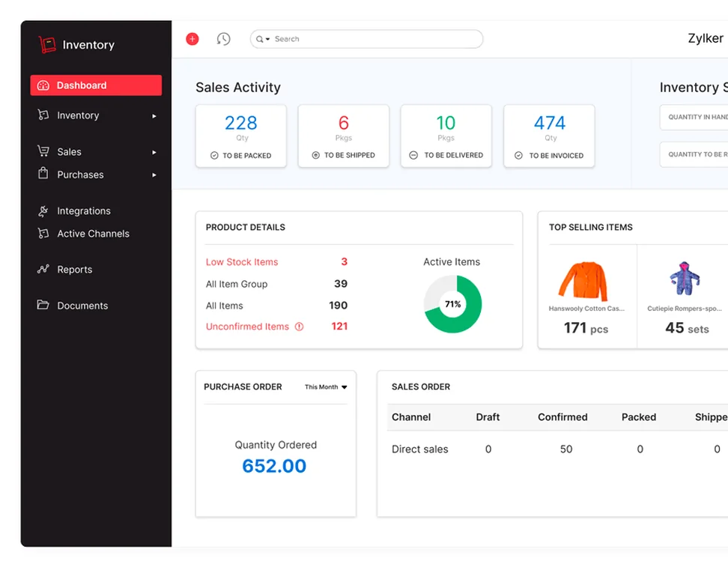Click the Sales shopping cart icon
Viewport: 728px width, 573px height.
(x=43, y=151)
